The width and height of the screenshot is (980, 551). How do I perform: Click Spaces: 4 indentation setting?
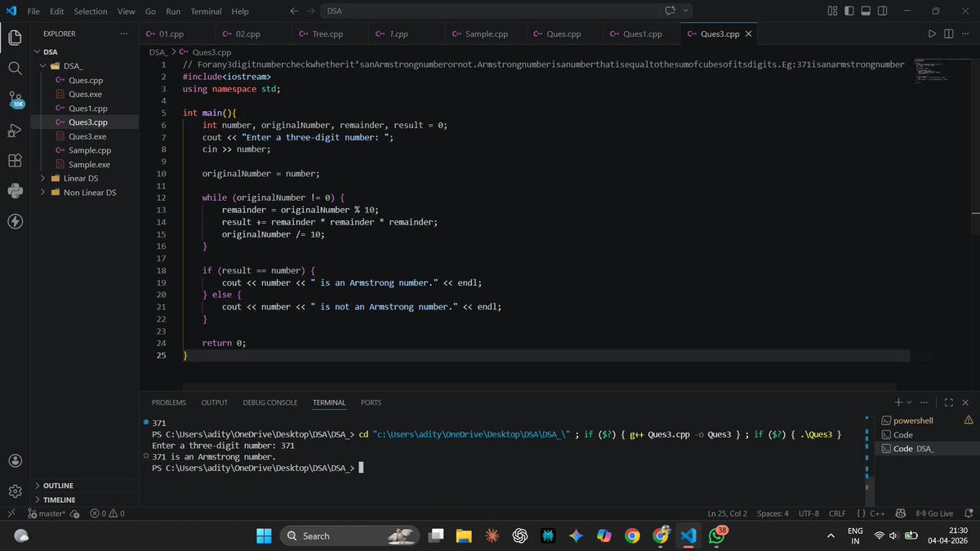click(773, 513)
